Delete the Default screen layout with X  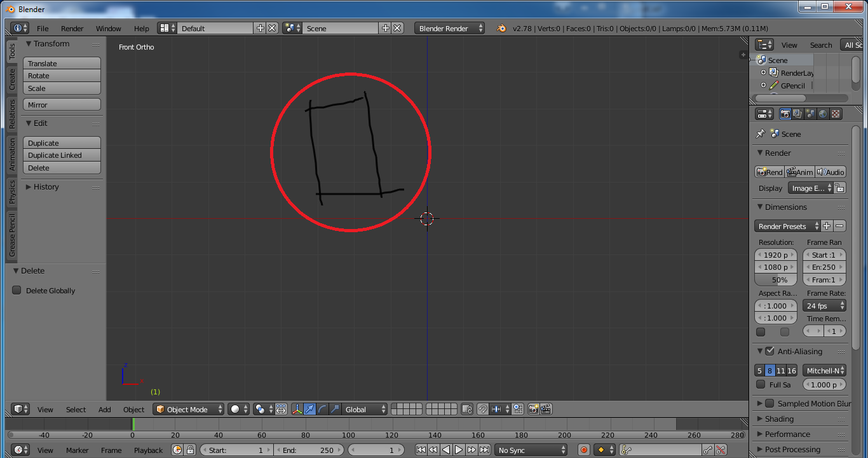pyautogui.click(x=272, y=28)
